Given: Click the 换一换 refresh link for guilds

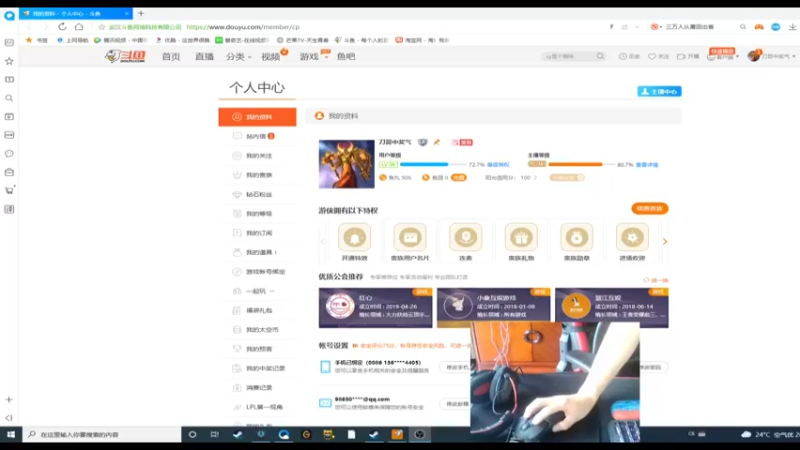Looking at the screenshot, I should 656,280.
